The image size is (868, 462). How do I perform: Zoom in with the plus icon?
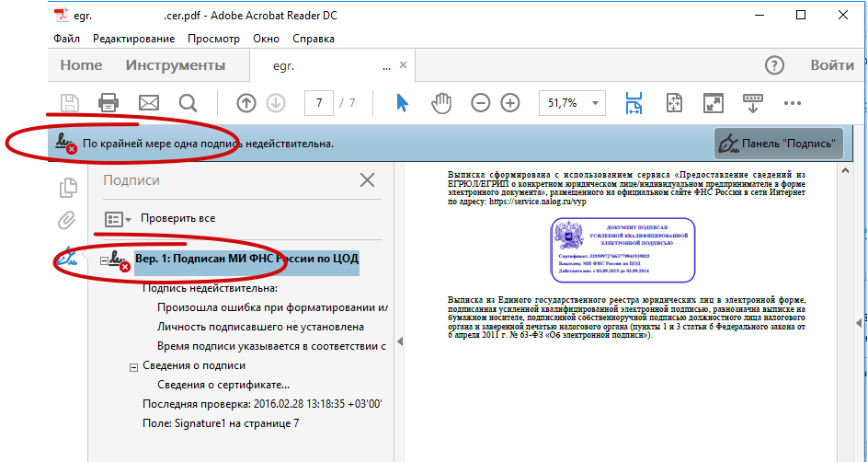tap(510, 103)
